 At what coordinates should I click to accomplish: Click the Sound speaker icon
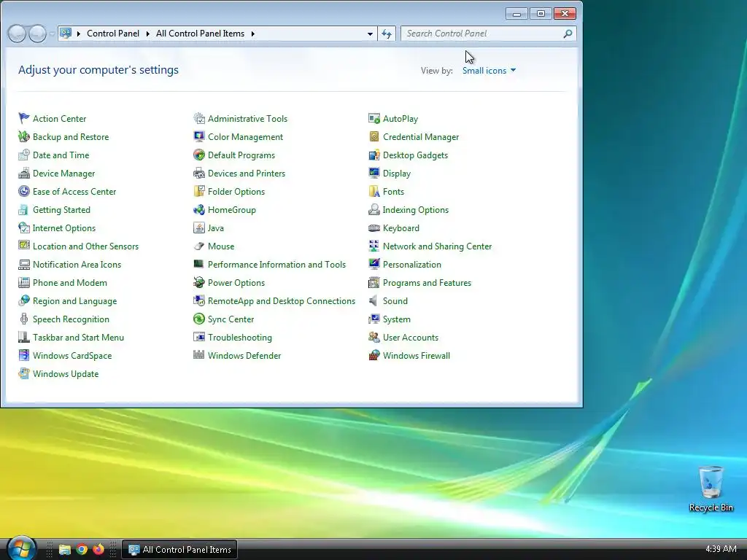coord(374,300)
